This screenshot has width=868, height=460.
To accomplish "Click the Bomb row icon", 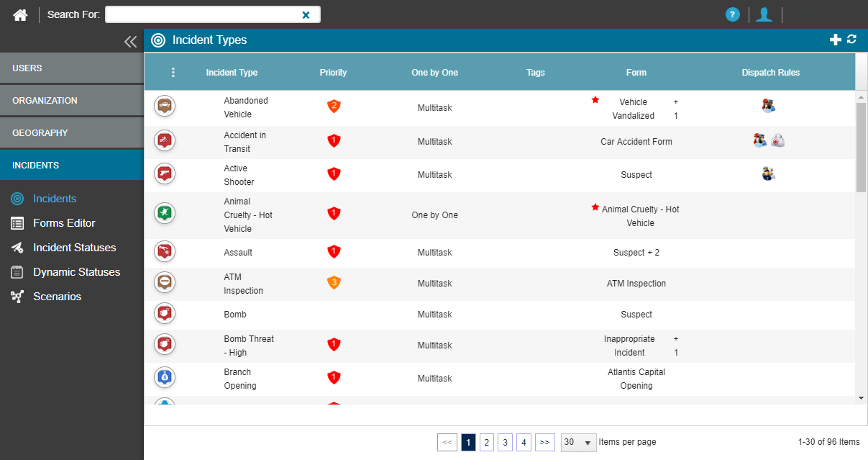I will coord(165,314).
